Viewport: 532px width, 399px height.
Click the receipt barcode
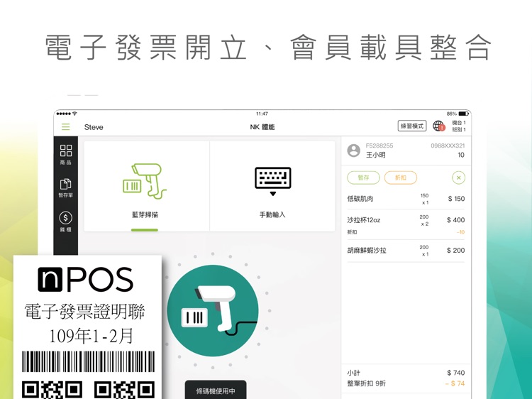pos(88,361)
